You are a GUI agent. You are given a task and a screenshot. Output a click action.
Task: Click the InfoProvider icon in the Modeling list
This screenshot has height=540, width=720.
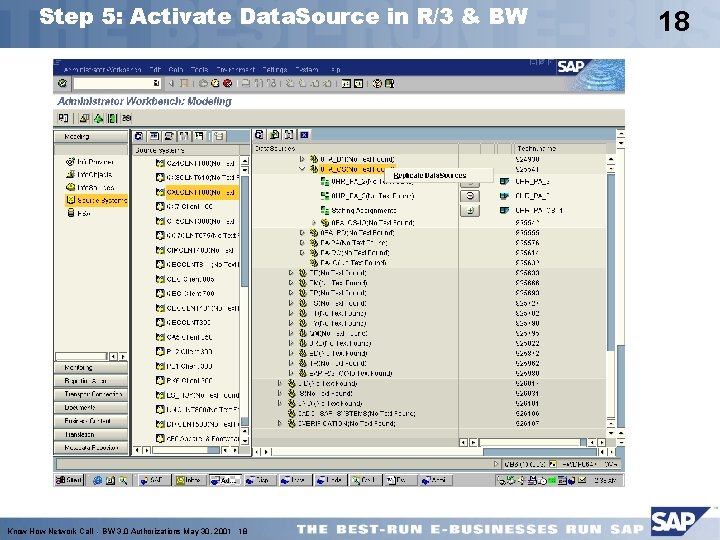(70, 162)
